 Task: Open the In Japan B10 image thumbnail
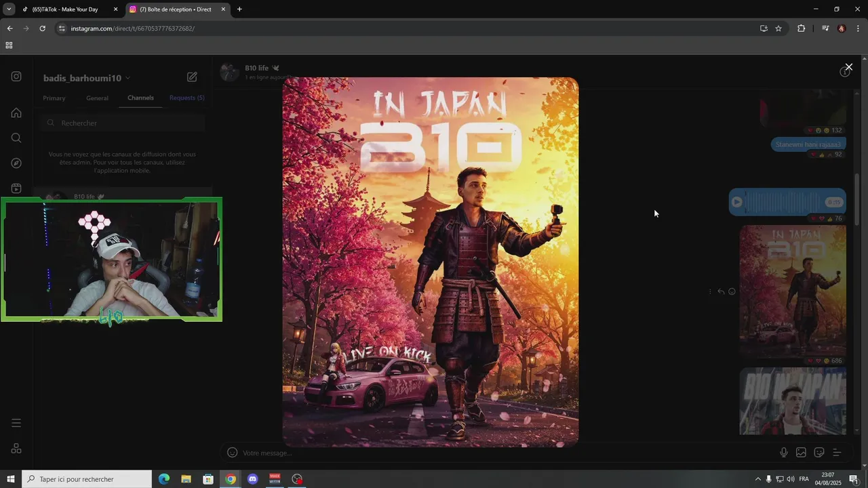click(793, 291)
